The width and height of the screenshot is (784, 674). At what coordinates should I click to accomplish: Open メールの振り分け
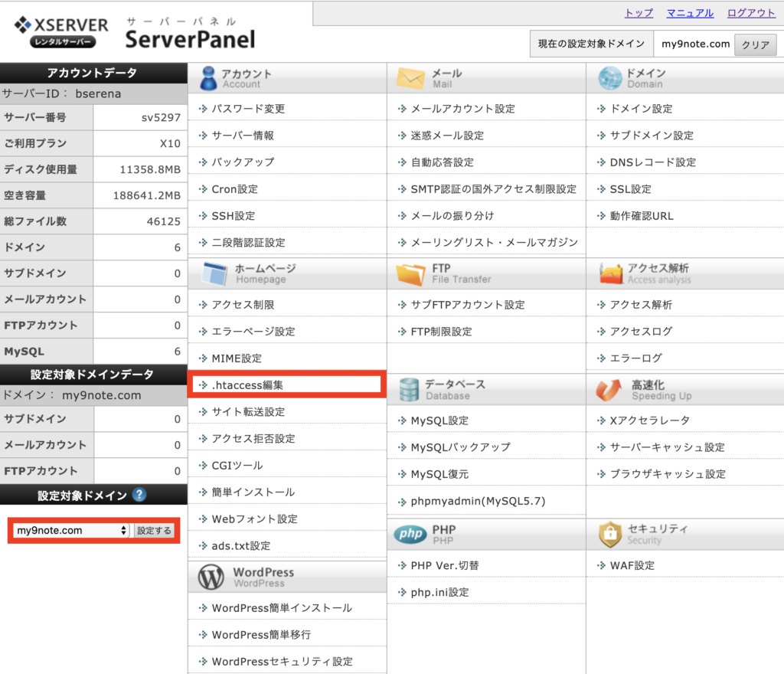[x=452, y=216]
